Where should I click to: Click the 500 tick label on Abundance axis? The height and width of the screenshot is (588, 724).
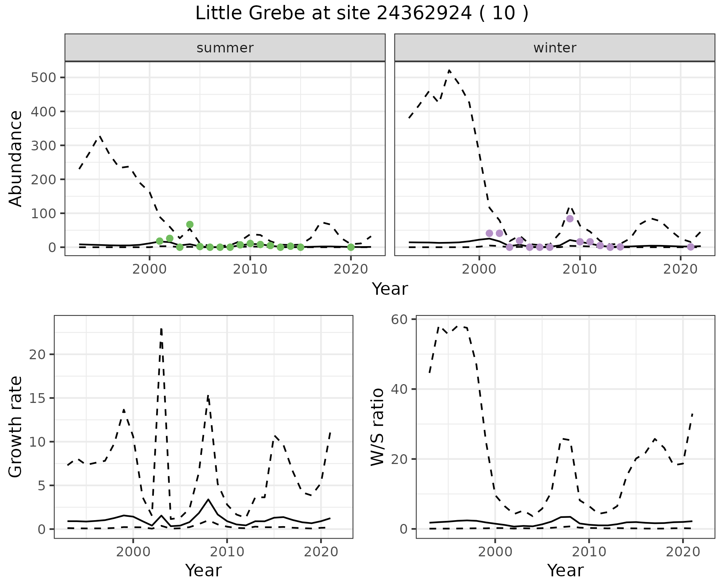pyautogui.click(x=43, y=78)
